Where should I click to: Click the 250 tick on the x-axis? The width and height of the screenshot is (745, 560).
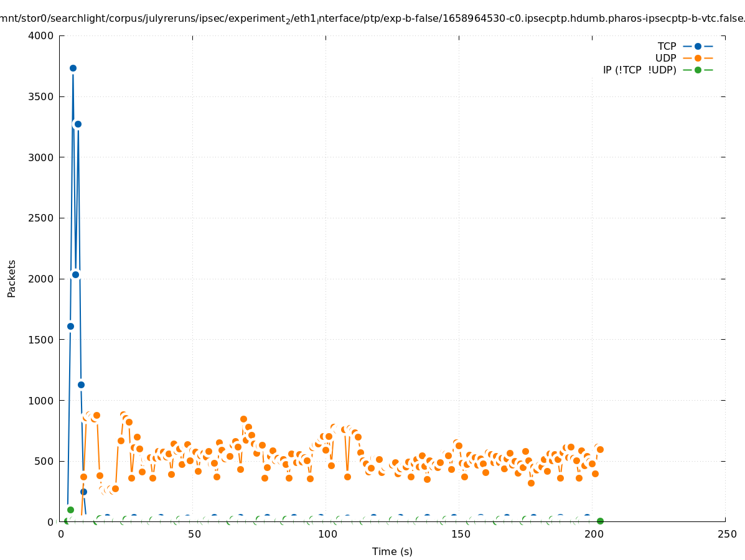[726, 534]
